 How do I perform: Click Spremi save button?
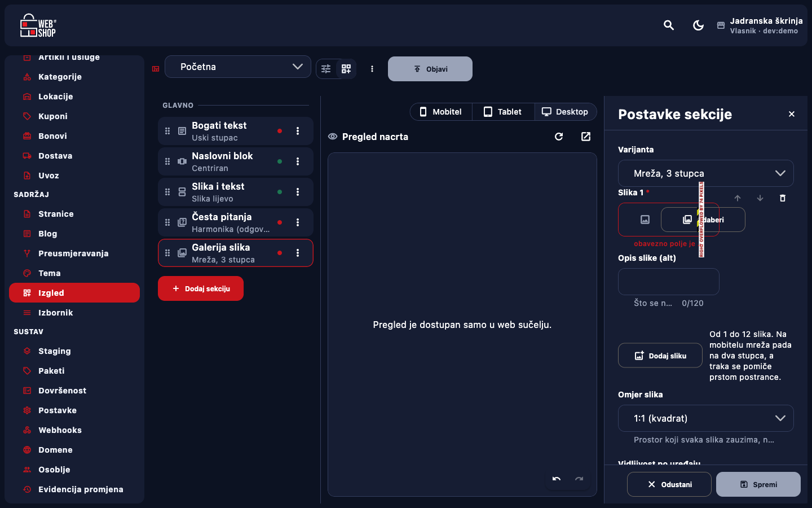pos(758,484)
